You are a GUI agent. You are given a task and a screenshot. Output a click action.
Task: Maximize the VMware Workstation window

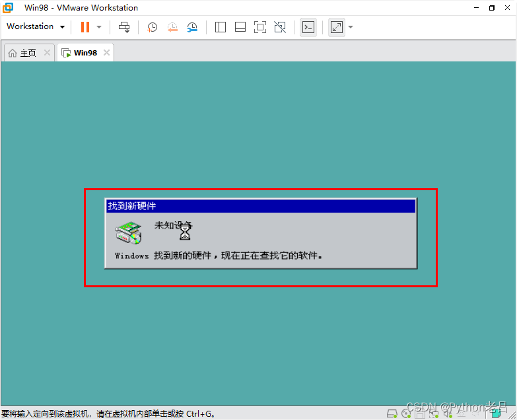(x=492, y=7)
